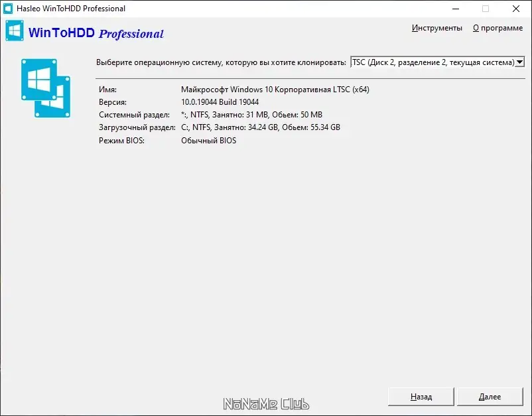
Task: Select system partition value 'Занятно: 31 MB'
Action: coord(240,115)
